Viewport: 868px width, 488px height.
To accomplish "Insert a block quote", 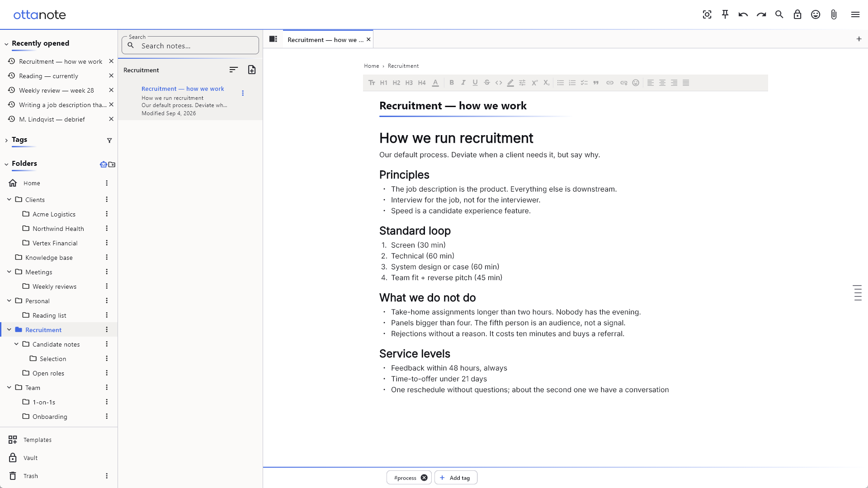I will (x=596, y=83).
